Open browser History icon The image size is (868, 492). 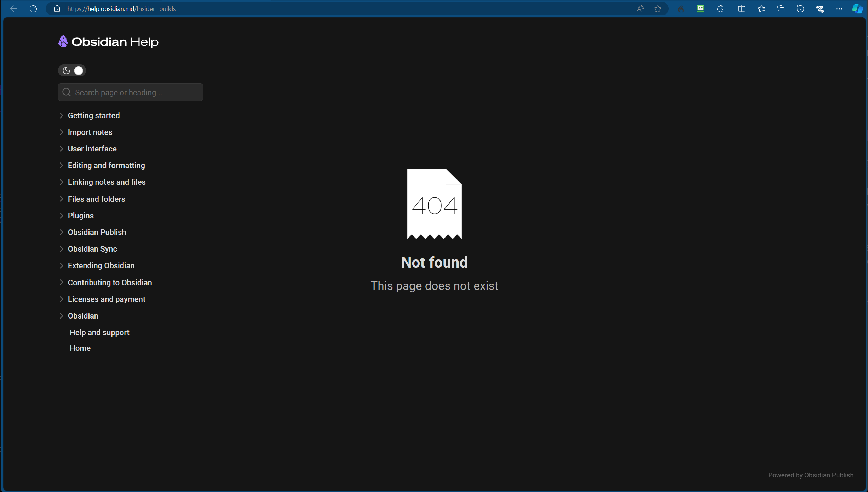click(800, 9)
